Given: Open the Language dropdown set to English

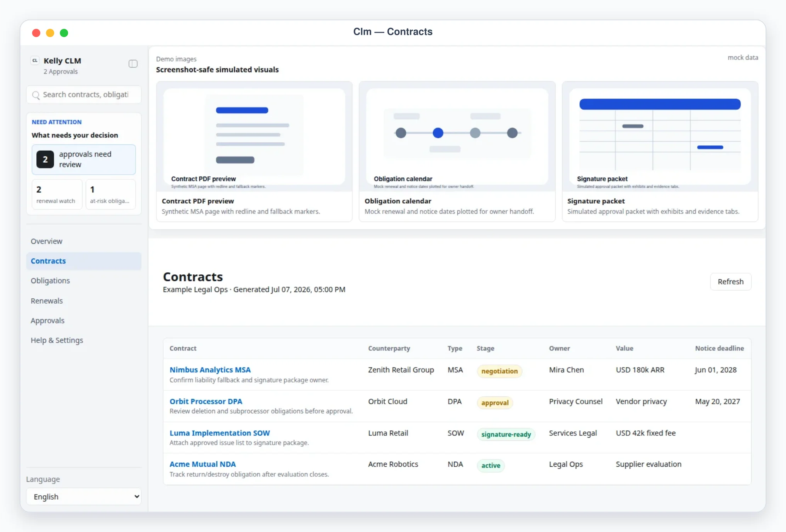Looking at the screenshot, I should [x=84, y=496].
